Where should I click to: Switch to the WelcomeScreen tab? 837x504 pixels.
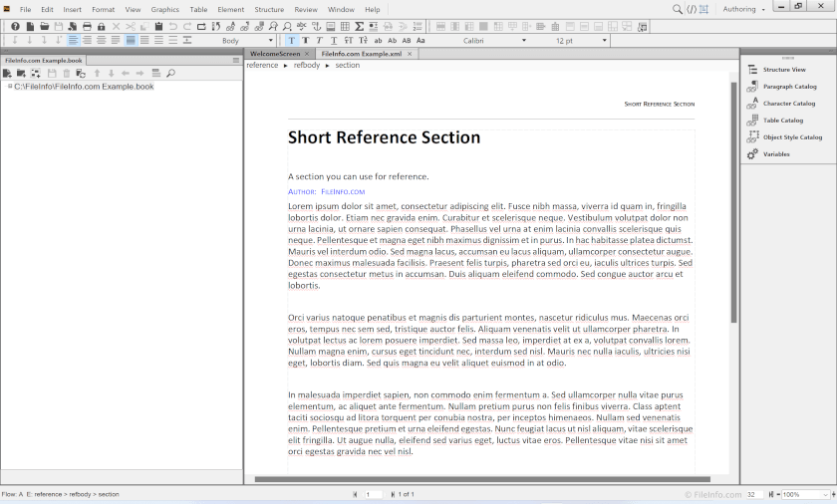tap(275, 54)
